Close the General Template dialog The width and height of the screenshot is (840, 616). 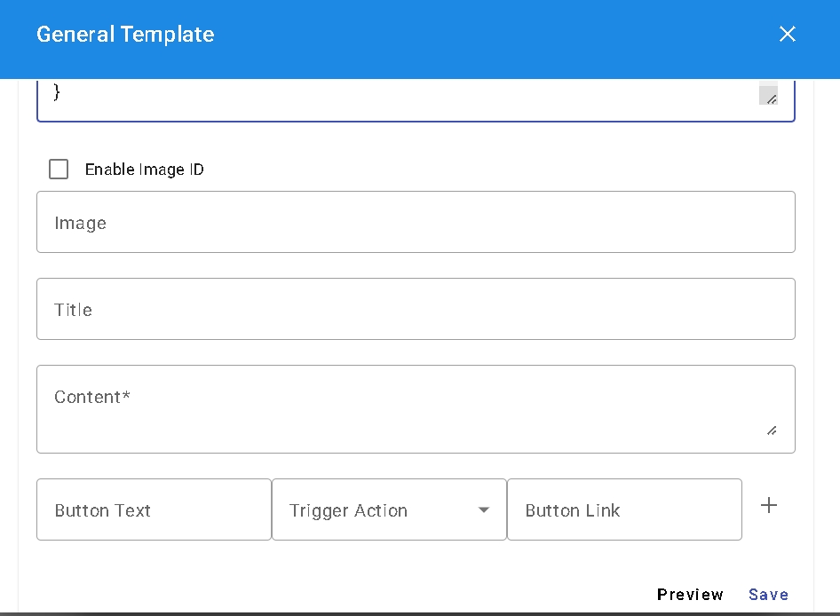[787, 35]
